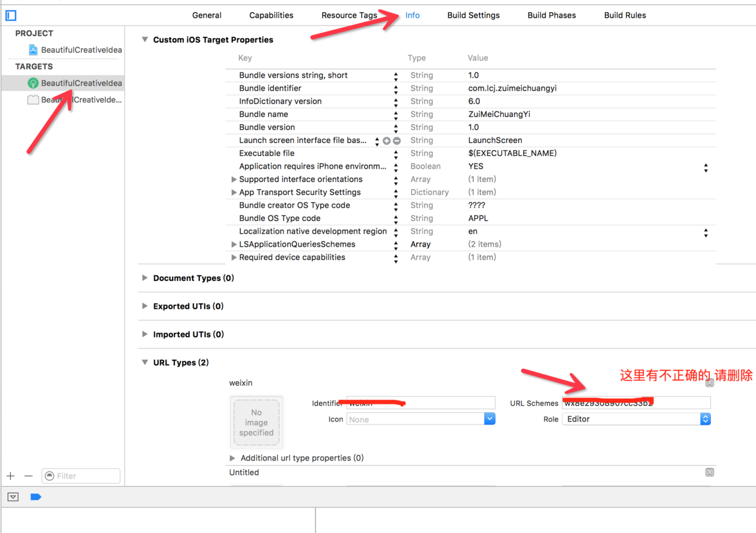Click the minus icon on Launch screen row
Image resolution: width=756 pixels, height=533 pixels.
coord(397,141)
